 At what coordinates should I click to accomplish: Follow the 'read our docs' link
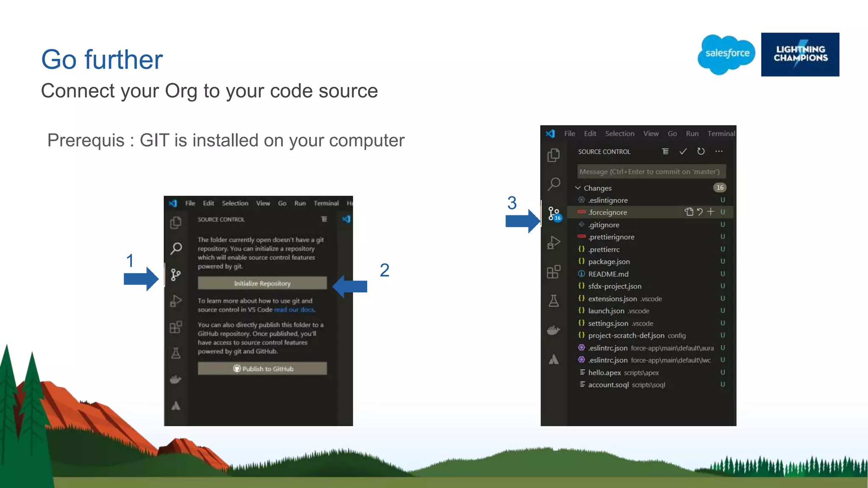point(295,310)
